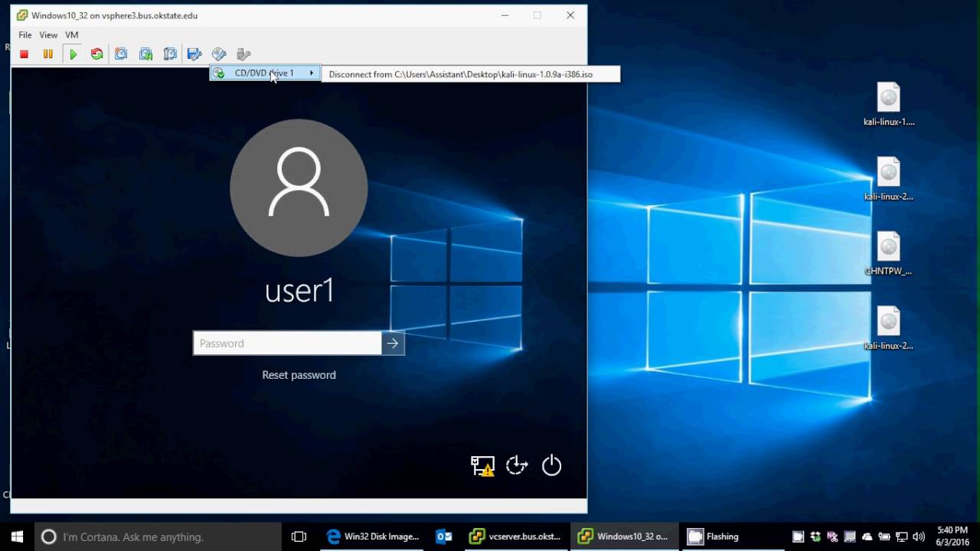
Task: Open the VM menu
Action: click(72, 35)
